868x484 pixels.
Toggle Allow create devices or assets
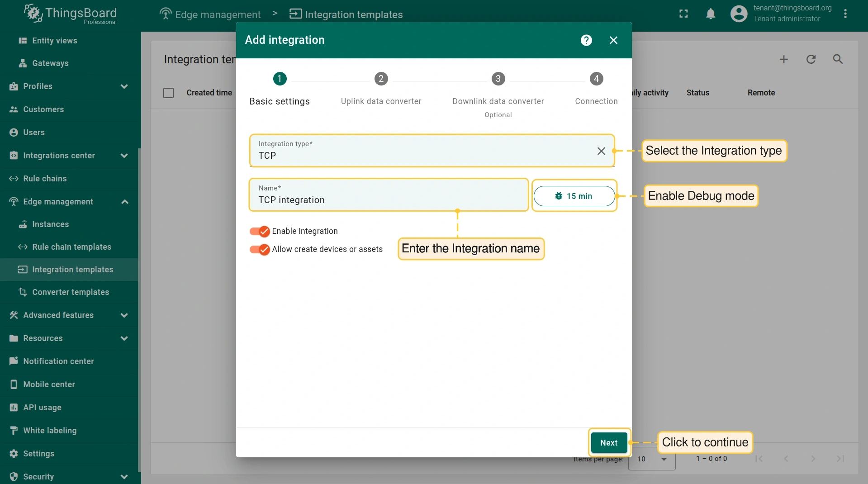pos(260,250)
